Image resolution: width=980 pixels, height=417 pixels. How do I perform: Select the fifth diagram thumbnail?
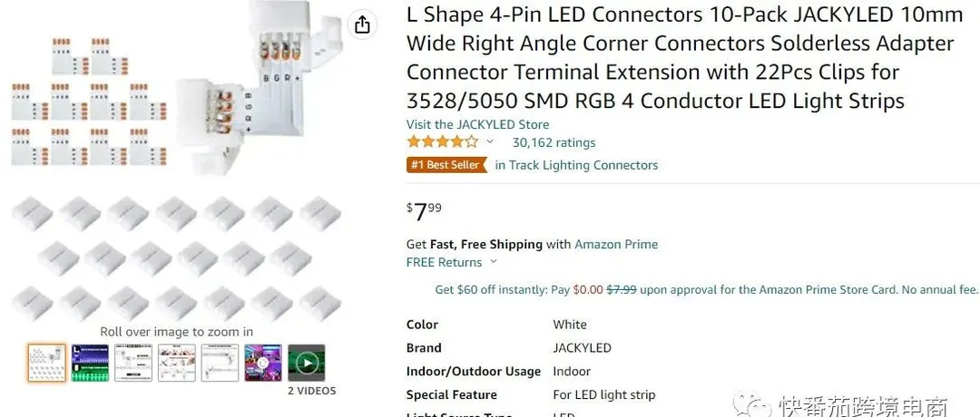coord(220,363)
